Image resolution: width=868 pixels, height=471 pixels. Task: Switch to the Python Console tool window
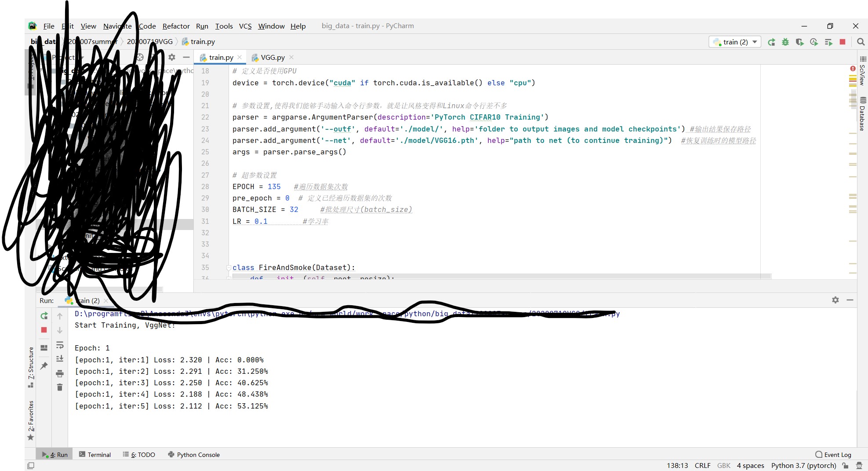193,454
